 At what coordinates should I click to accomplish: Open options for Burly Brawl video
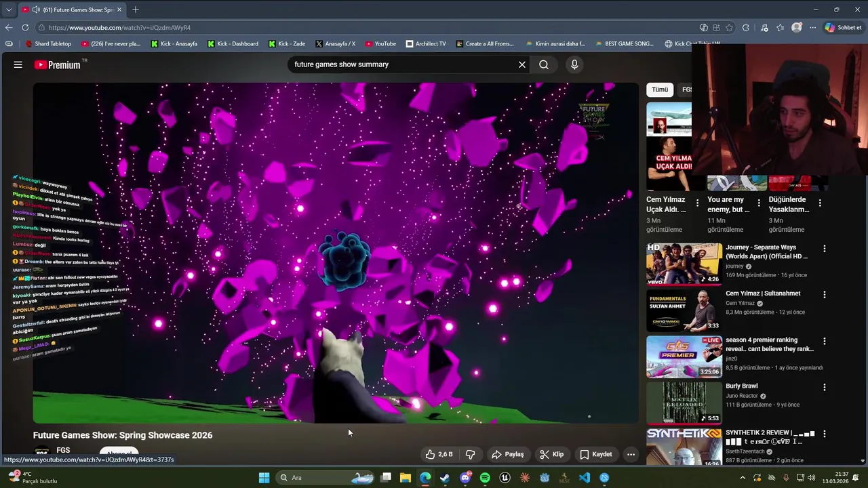(825, 387)
